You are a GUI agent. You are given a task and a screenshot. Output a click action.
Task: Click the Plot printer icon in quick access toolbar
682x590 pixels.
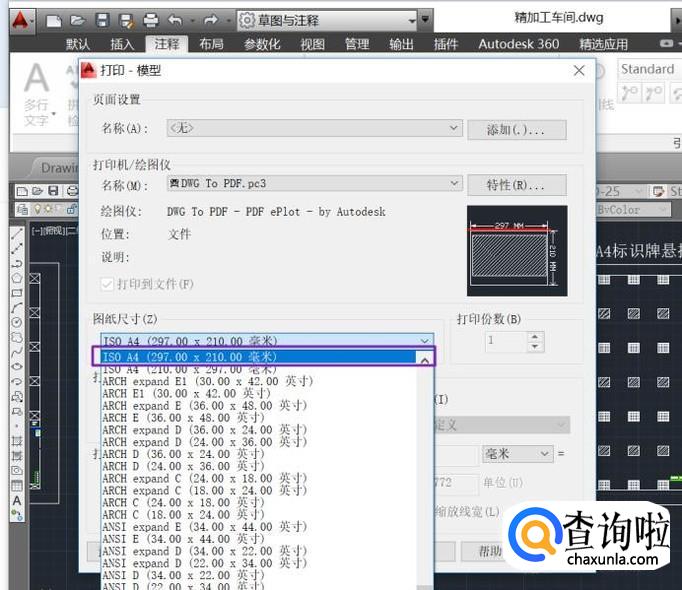[151, 20]
